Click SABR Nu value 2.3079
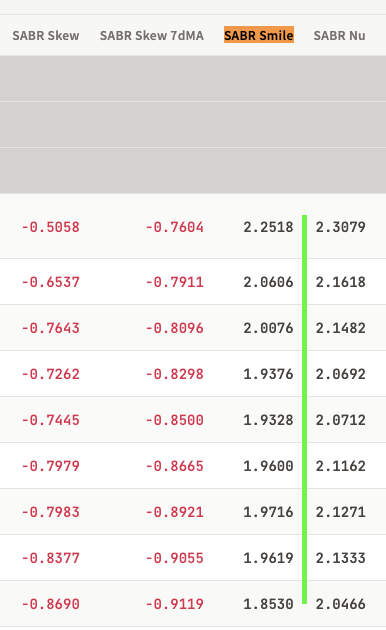386x630 pixels. [341, 227]
